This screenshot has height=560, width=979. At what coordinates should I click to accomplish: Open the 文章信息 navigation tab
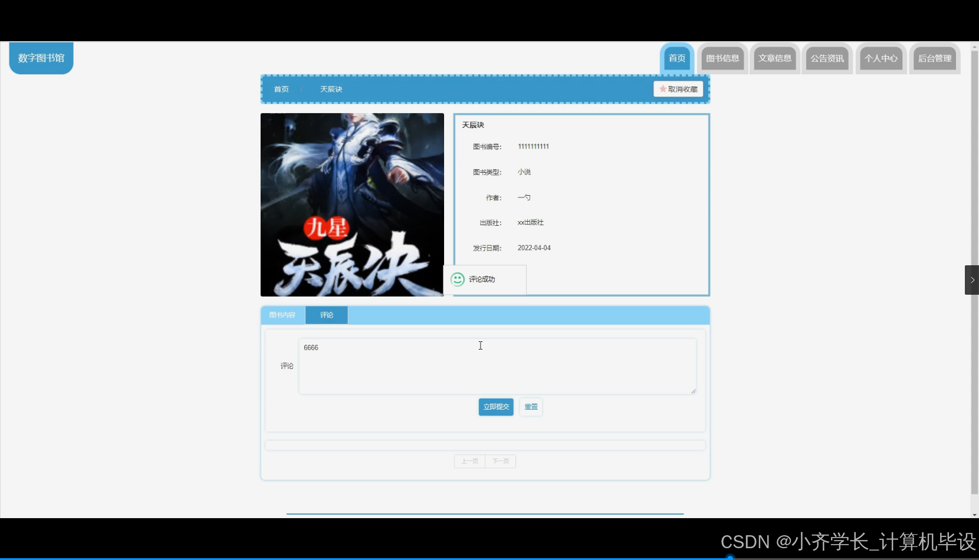[x=775, y=58]
